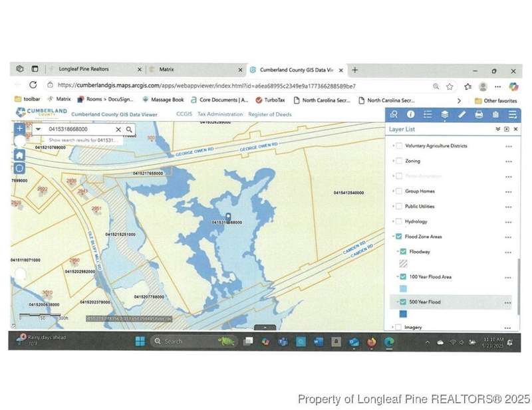Collapse the Flood Zone Areas group arrow
The width and height of the screenshot is (532, 410).
pyautogui.click(x=392, y=237)
